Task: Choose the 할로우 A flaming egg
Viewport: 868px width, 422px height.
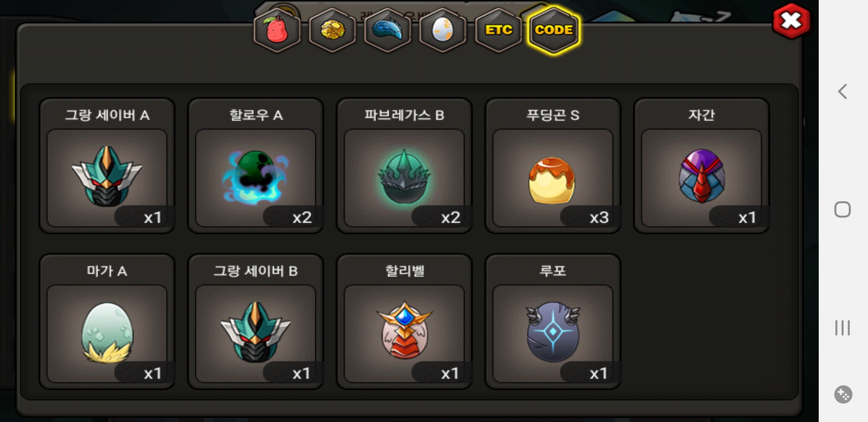Action: (255, 166)
